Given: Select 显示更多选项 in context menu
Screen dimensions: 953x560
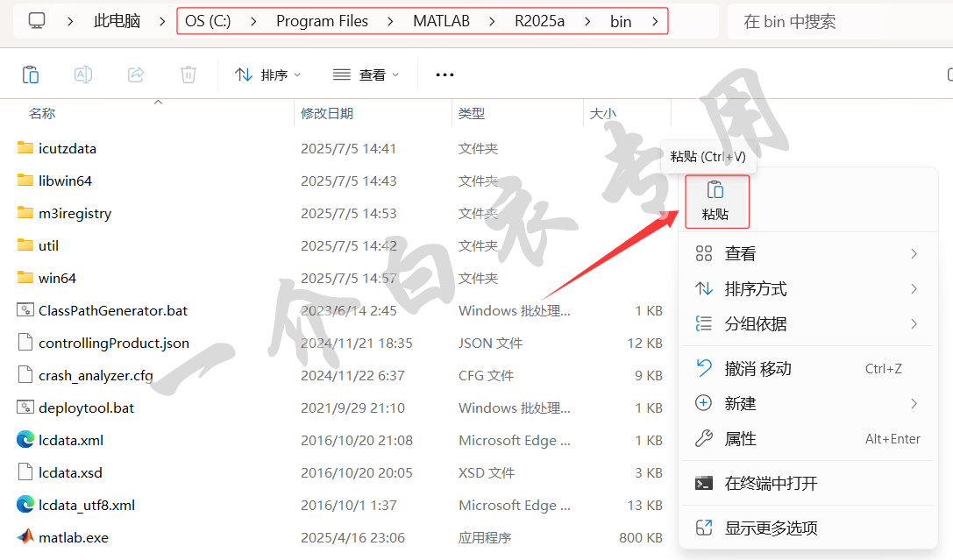Looking at the screenshot, I should (807, 528).
